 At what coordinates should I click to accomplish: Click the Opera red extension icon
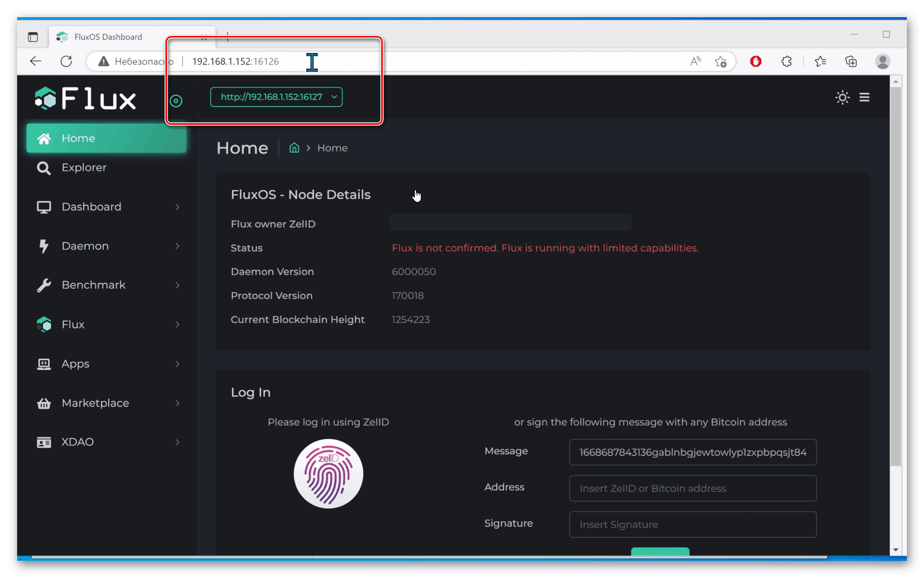pos(756,62)
